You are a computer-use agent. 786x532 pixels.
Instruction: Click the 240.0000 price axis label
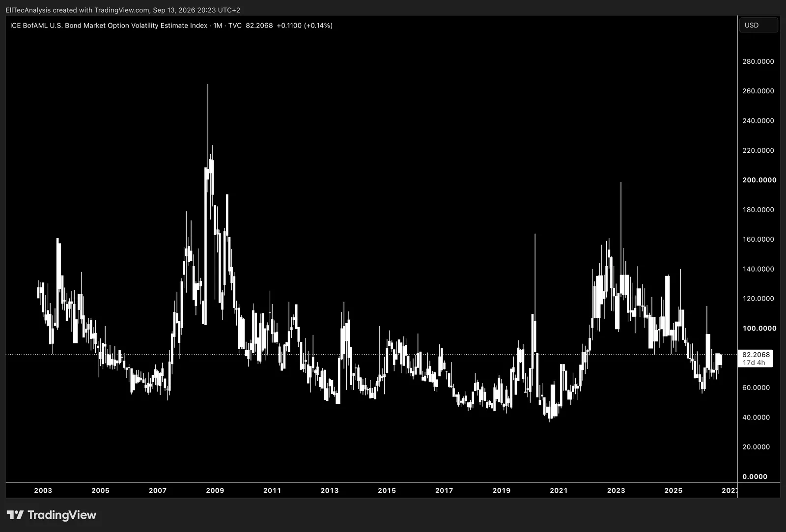758,121
